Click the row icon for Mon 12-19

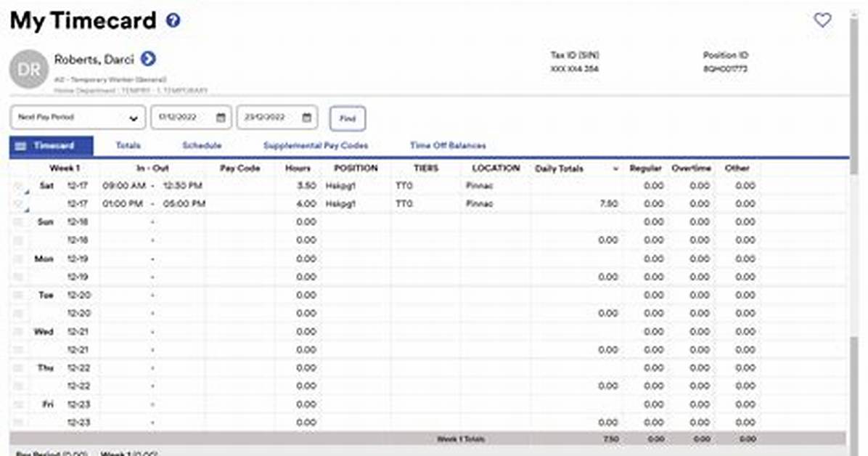(x=18, y=258)
